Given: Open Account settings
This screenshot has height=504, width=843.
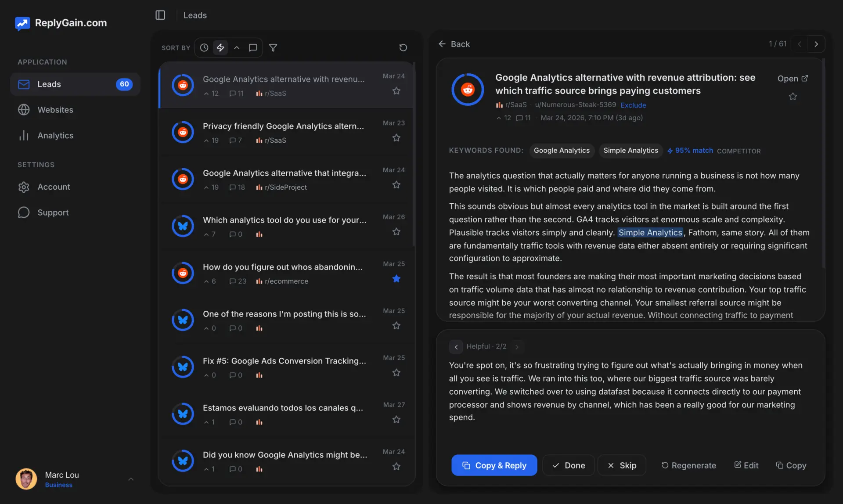Looking at the screenshot, I should [x=75, y=187].
